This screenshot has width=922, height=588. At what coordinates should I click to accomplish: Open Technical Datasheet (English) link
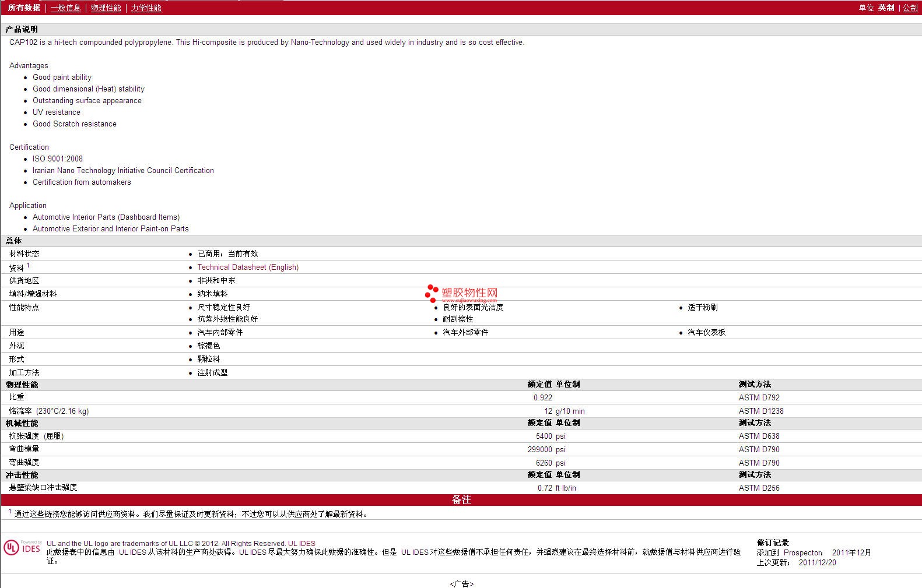(x=248, y=267)
